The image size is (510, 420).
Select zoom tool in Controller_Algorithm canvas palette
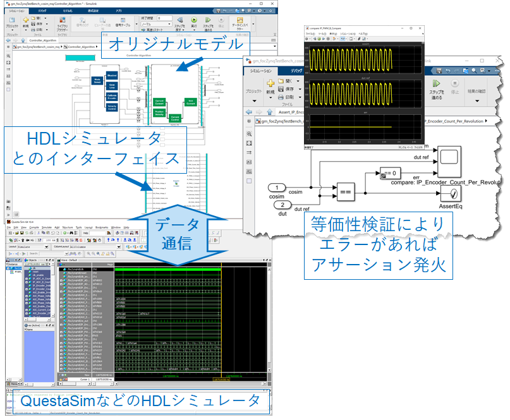[8, 56]
